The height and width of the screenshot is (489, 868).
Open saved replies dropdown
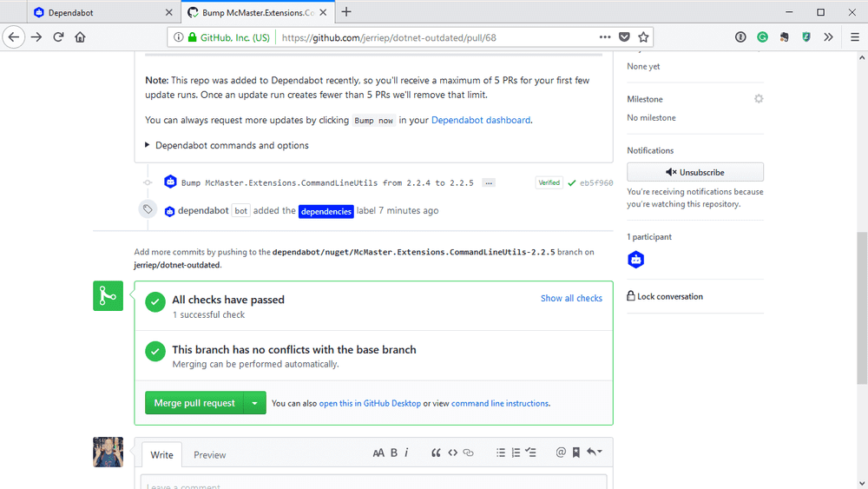(595, 453)
